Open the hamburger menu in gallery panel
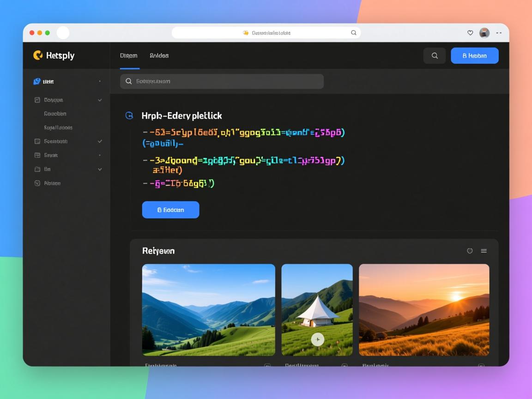 [x=484, y=251]
